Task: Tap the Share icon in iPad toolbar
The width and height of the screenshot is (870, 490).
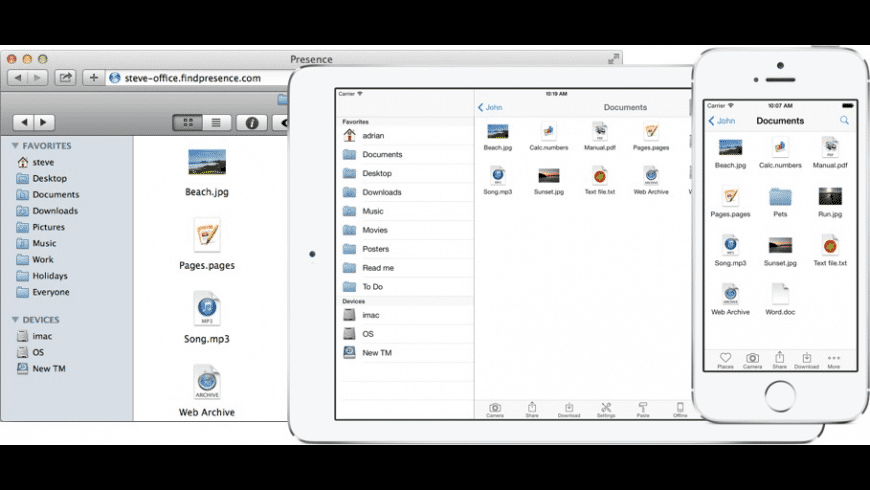Action: 532,410
